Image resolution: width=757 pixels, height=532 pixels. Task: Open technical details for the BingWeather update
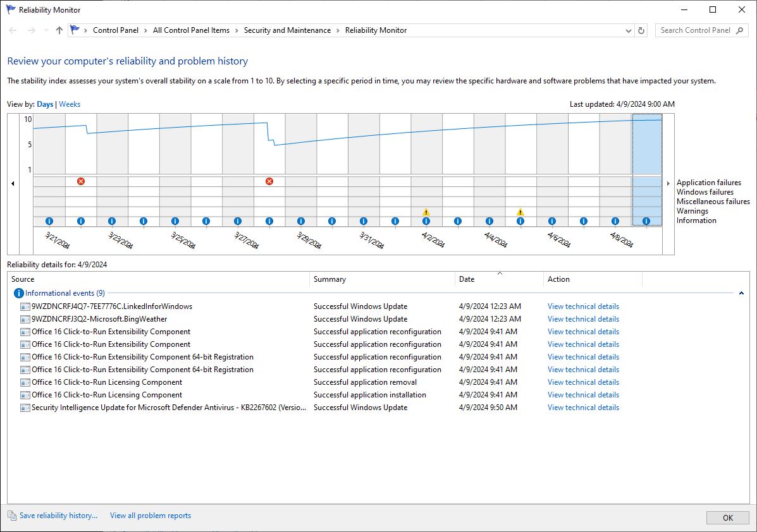point(582,318)
